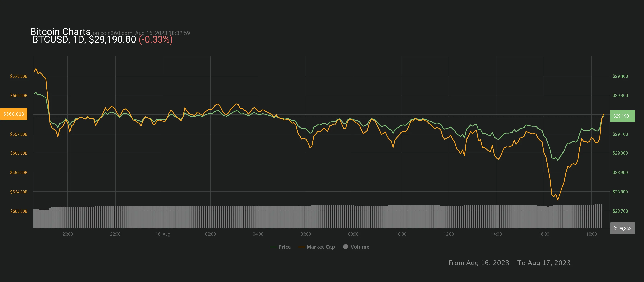
Task: Click the $563.00B left axis label
Action: [x=19, y=211]
